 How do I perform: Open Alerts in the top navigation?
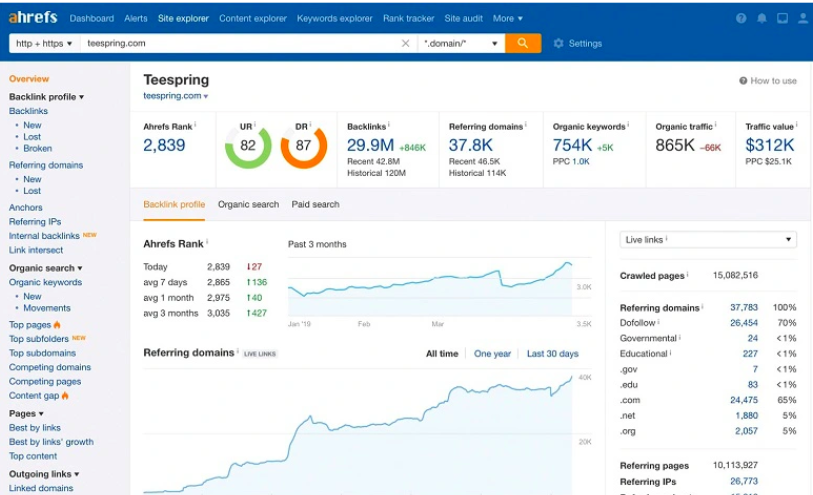click(136, 18)
